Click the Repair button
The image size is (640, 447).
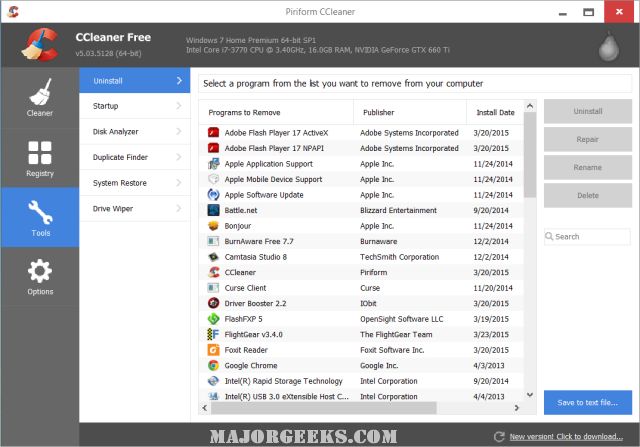(x=588, y=139)
